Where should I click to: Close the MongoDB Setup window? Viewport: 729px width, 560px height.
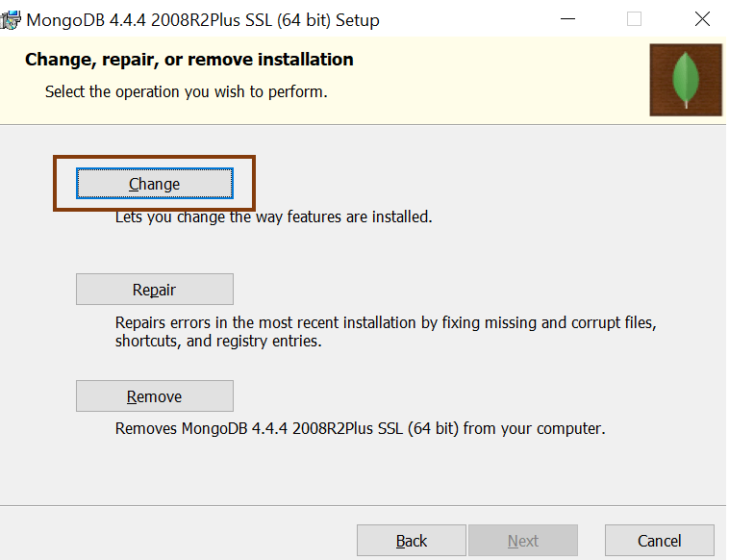click(x=702, y=19)
